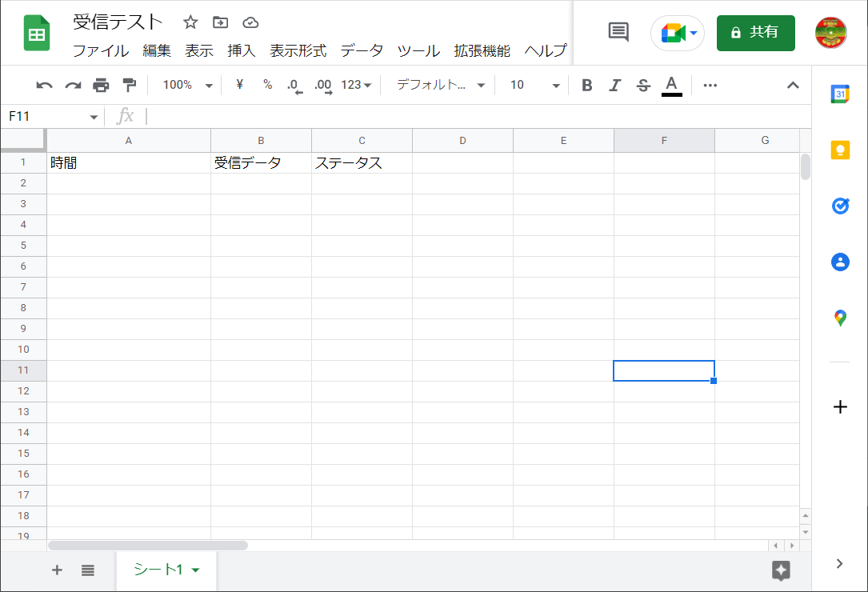Click the undo arrow icon
Viewport: 868px width, 592px height.
click(45, 85)
